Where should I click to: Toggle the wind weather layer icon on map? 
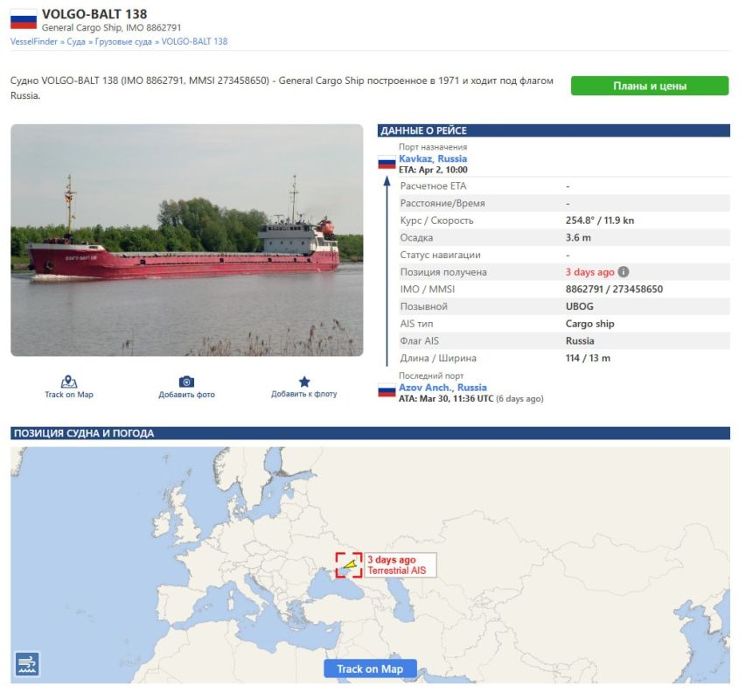27,664
